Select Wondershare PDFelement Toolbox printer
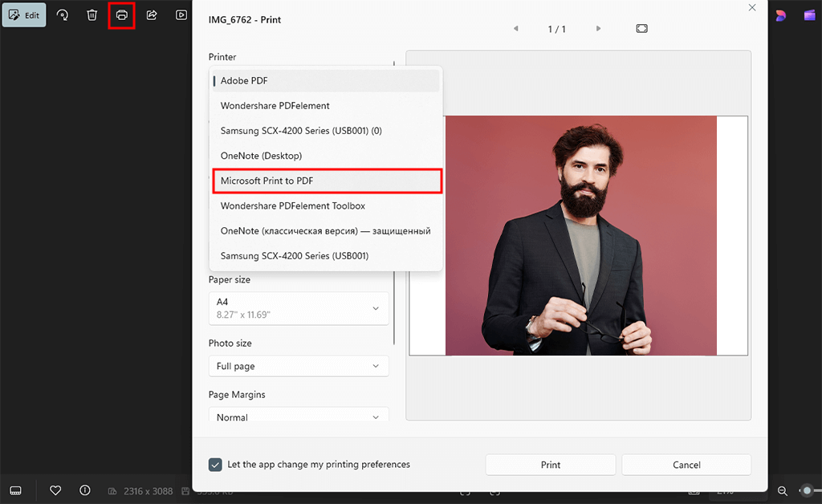Viewport: 822px width, 504px height. (x=326, y=206)
